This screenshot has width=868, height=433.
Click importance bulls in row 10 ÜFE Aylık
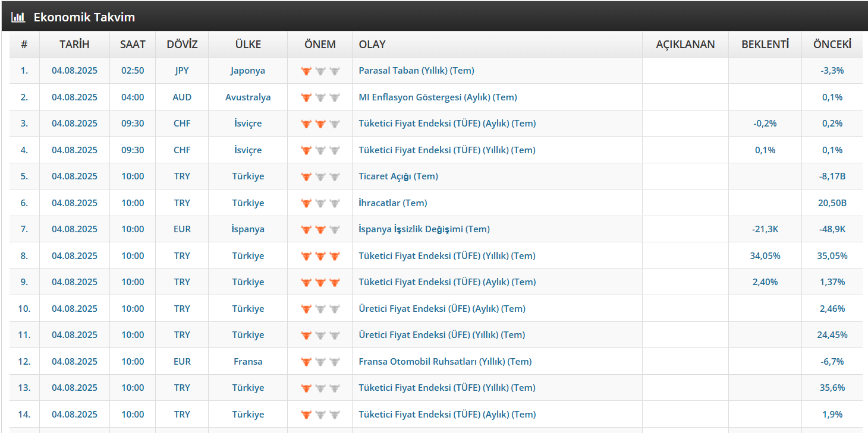(x=320, y=309)
